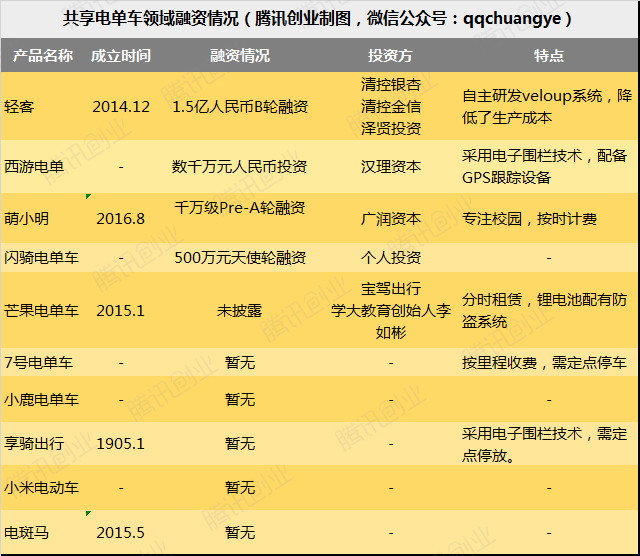This screenshot has height=556, width=640.
Task: Click the product name 小米电动车
Action: click(x=42, y=488)
